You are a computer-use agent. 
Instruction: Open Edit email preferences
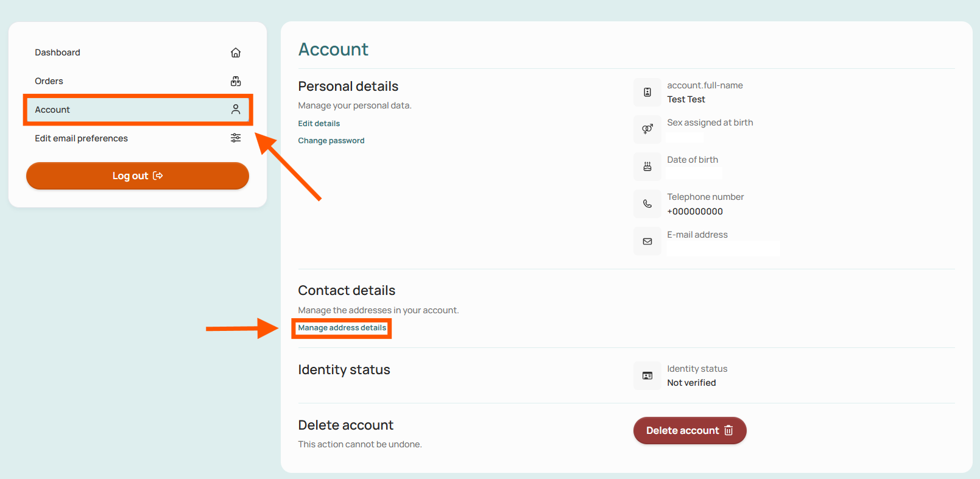pos(138,138)
